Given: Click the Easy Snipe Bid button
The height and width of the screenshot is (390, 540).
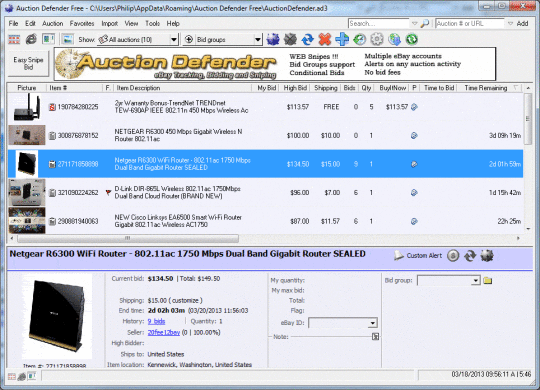Looking at the screenshot, I should point(28,63).
